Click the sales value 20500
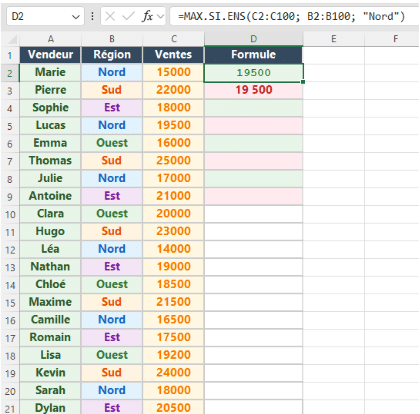 click(x=173, y=407)
